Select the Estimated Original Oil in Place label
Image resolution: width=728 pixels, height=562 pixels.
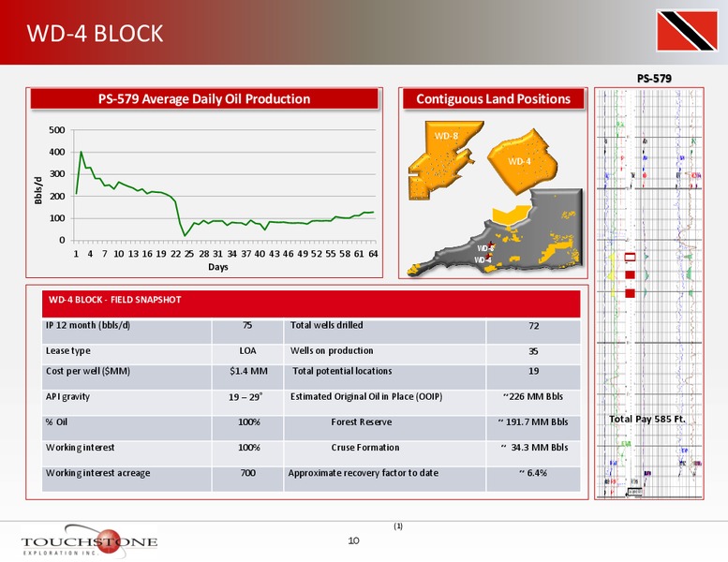point(366,397)
